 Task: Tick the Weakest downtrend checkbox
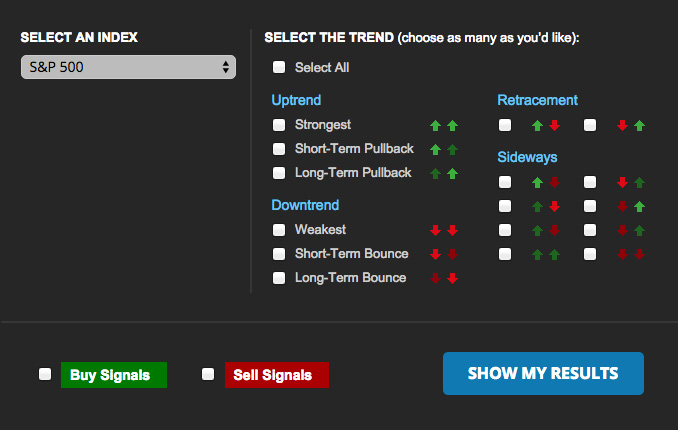click(x=279, y=230)
